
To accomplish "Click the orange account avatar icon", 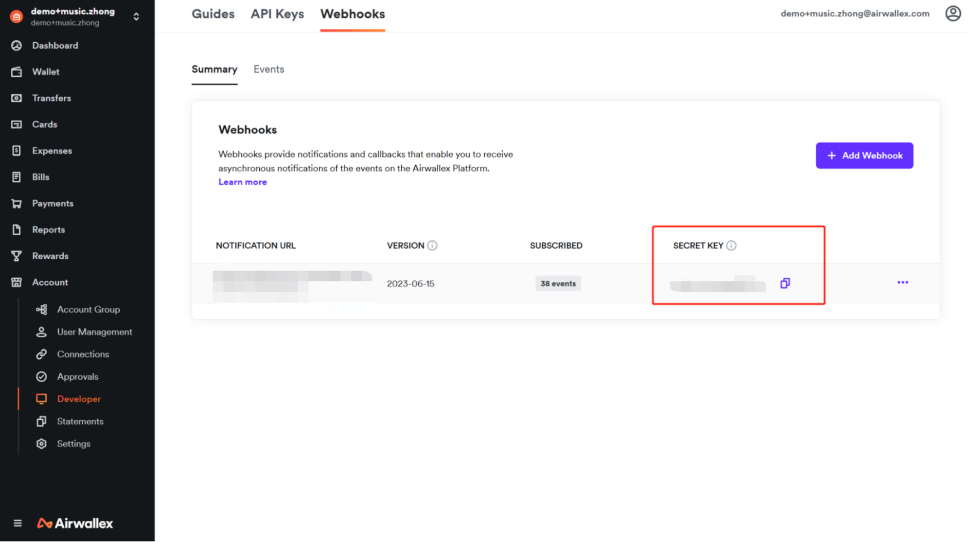I will 16,17.
